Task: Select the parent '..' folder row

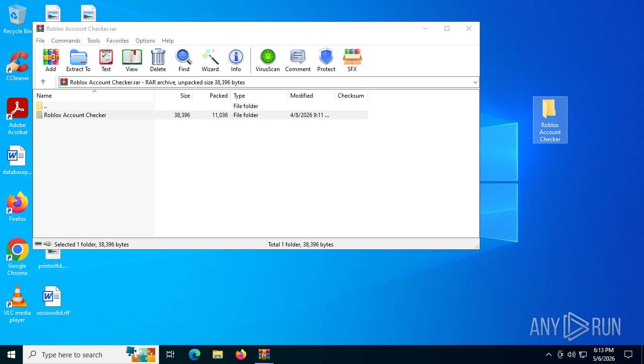Action: click(200, 106)
